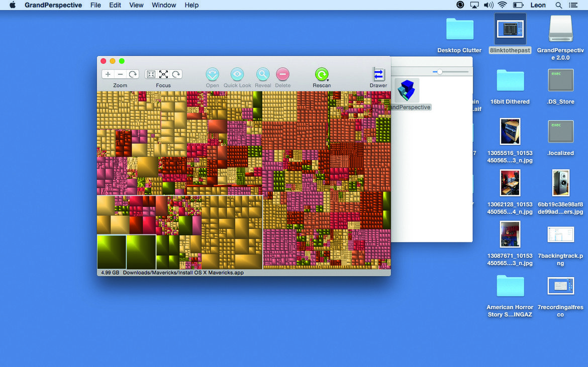
Task: Zoom in with the plus button
Action: click(x=108, y=74)
